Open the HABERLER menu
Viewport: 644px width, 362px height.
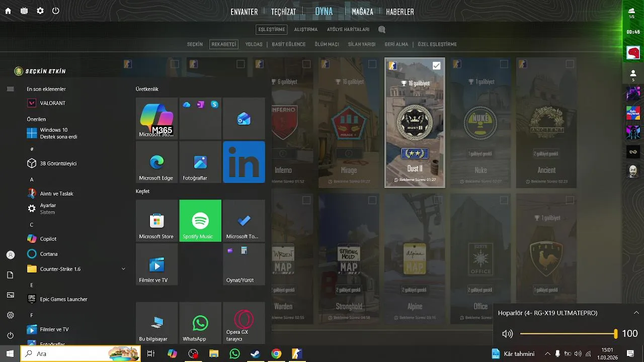pos(400,12)
